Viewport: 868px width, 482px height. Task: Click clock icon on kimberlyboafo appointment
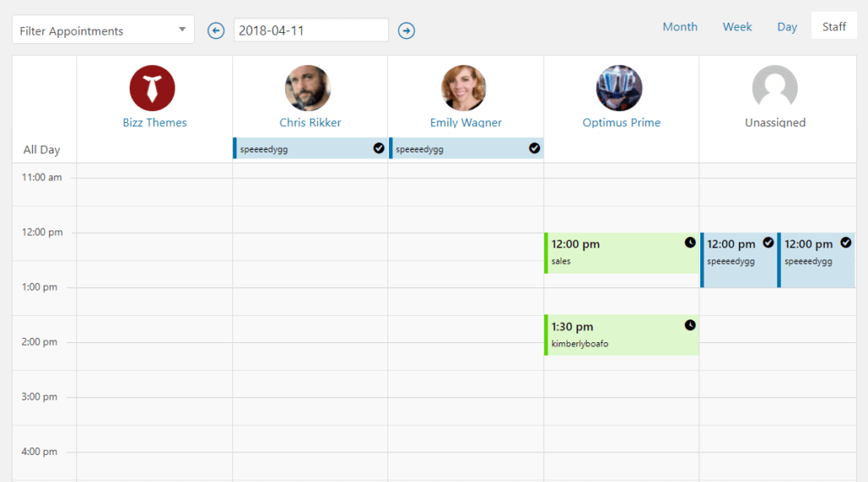690,324
